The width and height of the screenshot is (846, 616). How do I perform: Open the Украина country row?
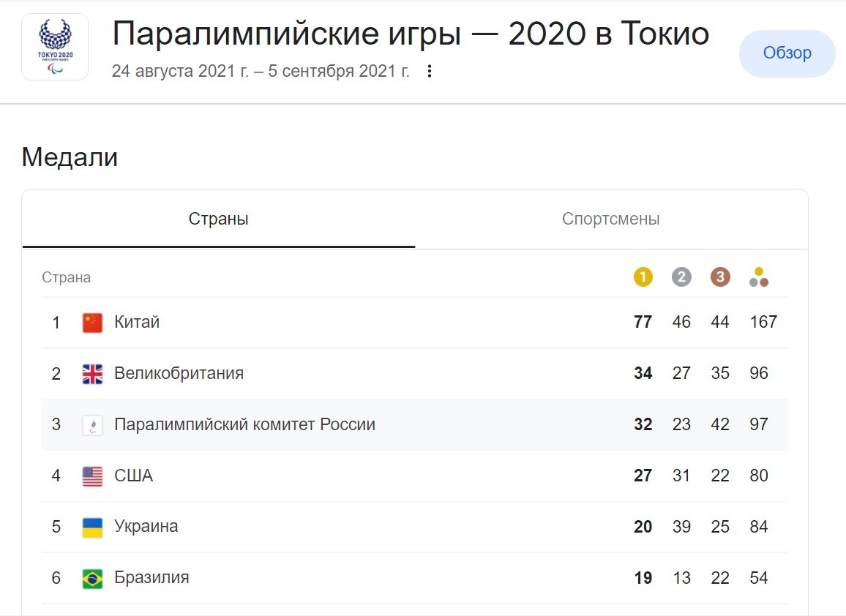146,527
